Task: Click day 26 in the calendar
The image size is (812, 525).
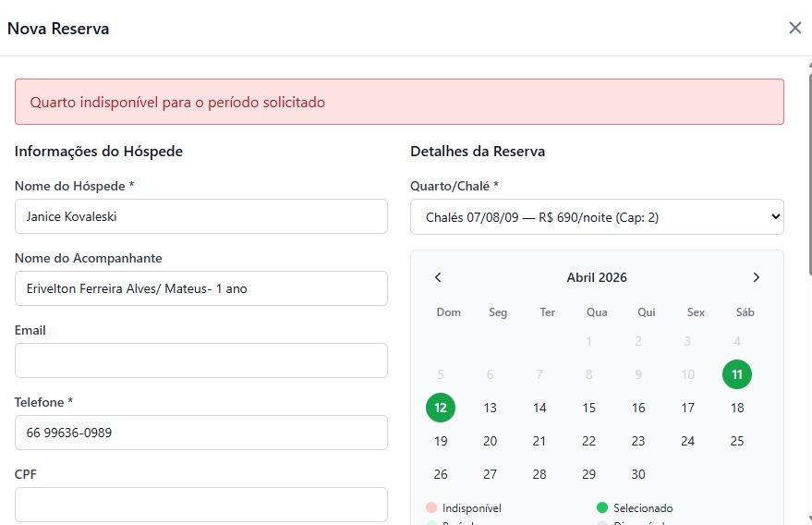Action: pos(441,474)
